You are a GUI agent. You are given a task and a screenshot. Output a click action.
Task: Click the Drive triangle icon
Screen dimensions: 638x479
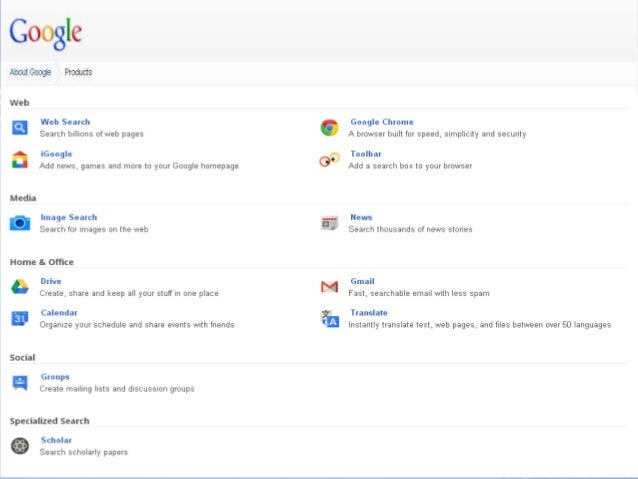pyautogui.click(x=20, y=287)
